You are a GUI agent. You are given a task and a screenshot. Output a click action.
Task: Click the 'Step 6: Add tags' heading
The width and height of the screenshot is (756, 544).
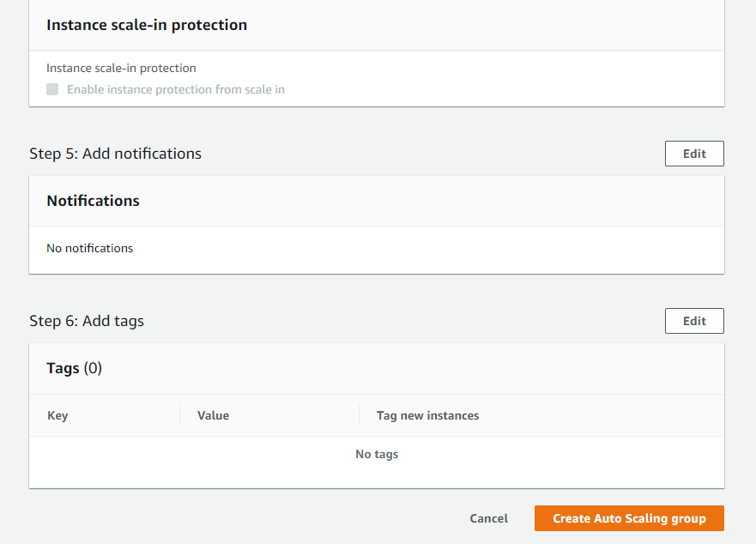[87, 321]
